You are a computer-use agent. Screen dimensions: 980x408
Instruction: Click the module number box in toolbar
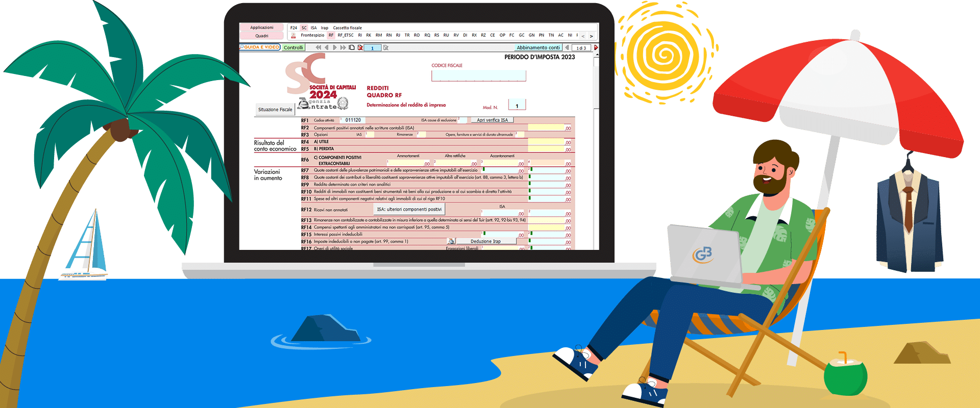[373, 47]
